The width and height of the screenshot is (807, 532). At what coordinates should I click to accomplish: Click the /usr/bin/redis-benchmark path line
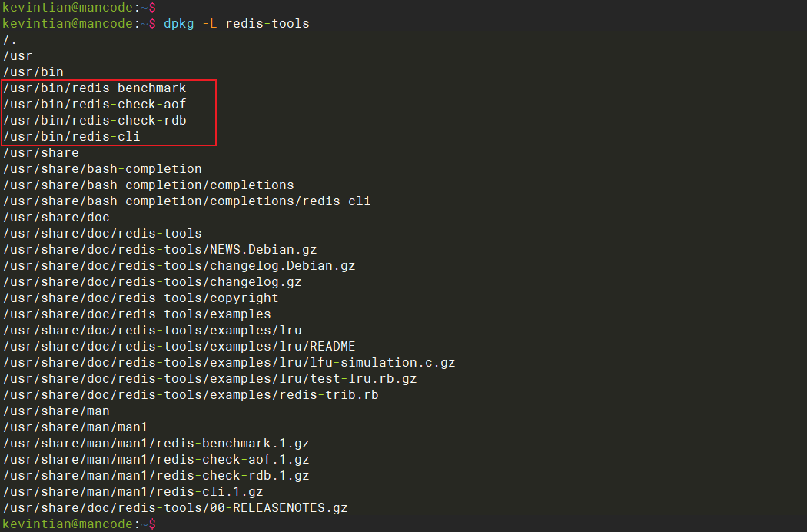tap(95, 88)
